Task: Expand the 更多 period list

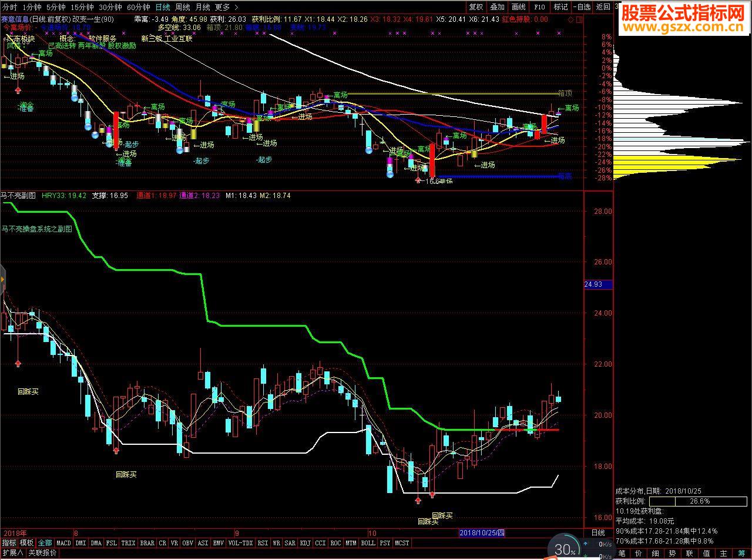Action: tap(226, 7)
